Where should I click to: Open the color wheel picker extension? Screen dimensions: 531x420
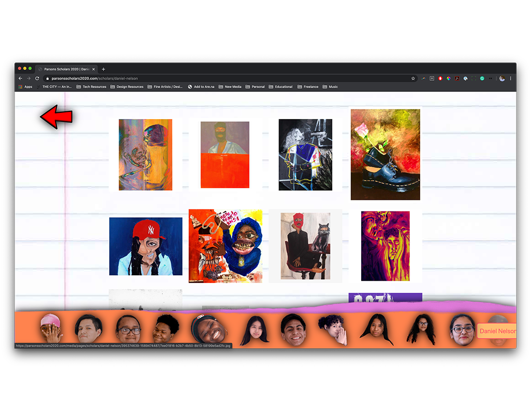(x=448, y=78)
